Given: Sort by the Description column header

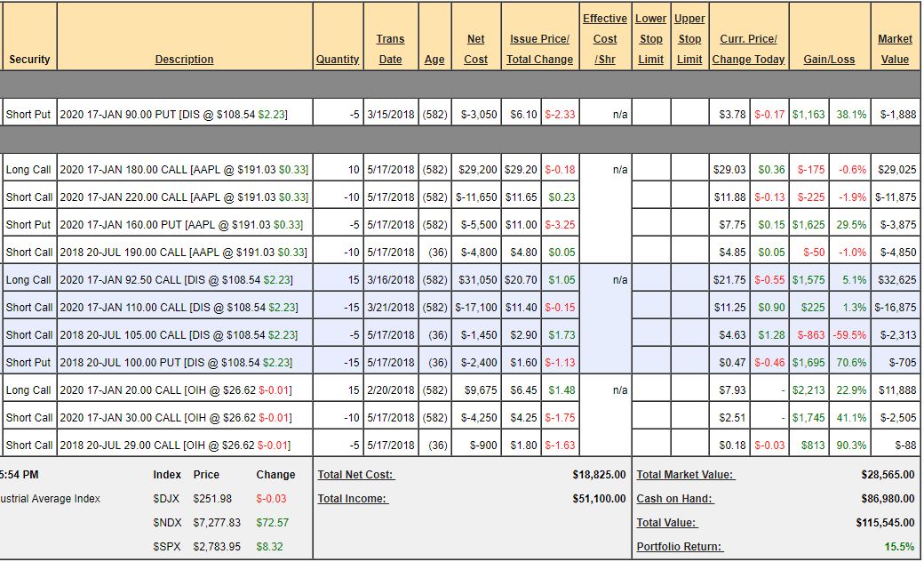Looking at the screenshot, I should (x=184, y=60).
